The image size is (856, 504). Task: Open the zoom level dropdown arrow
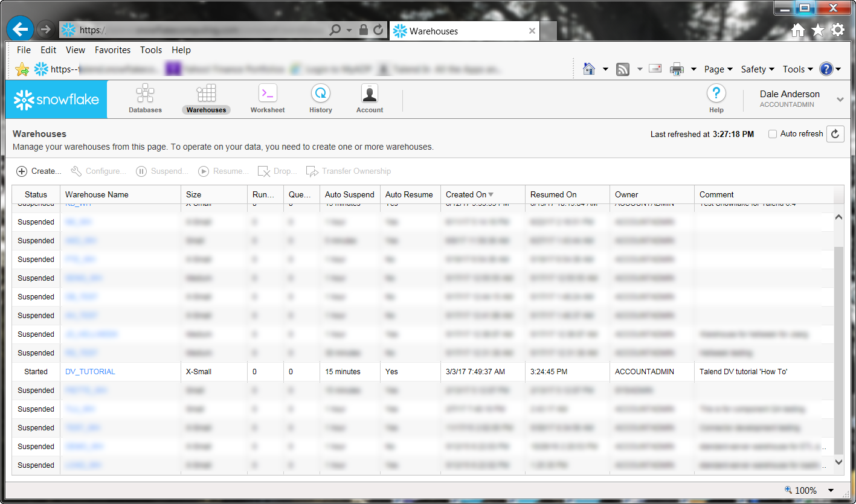click(x=831, y=490)
